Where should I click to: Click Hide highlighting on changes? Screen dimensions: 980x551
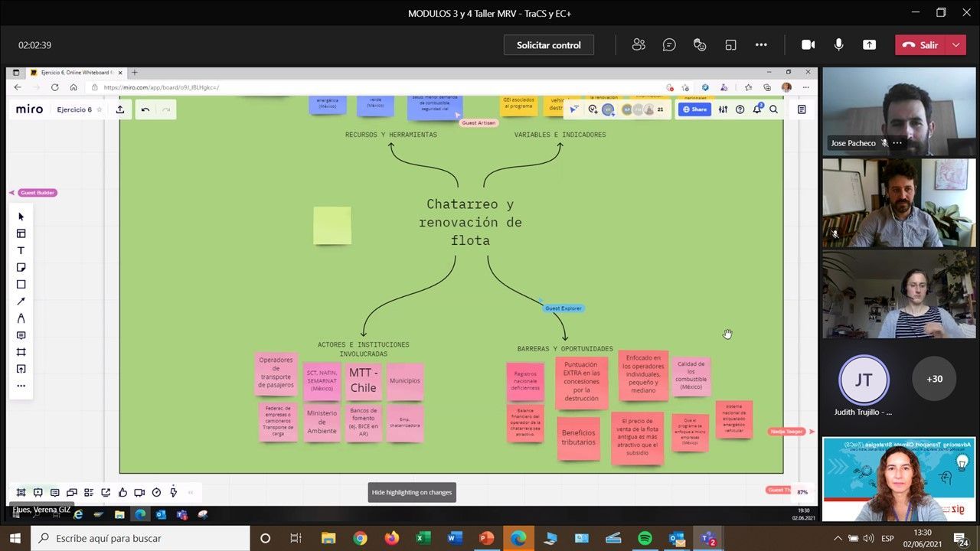tap(412, 492)
